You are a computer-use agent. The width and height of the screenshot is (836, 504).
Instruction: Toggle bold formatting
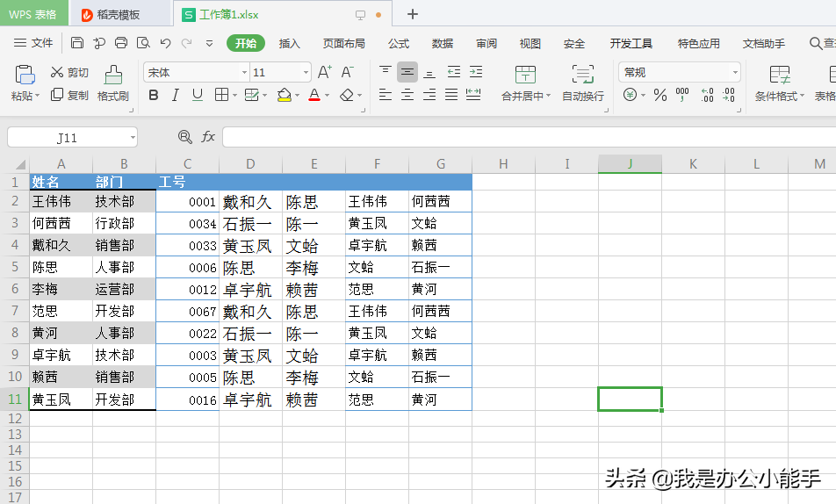(x=154, y=95)
